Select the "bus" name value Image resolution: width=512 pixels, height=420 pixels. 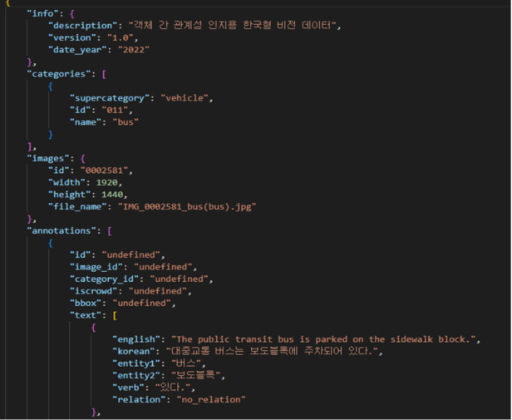click(x=126, y=122)
